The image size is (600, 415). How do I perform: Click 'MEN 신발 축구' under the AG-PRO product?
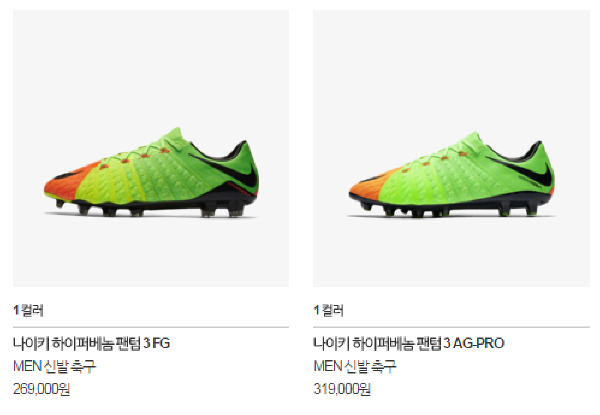click(x=355, y=366)
